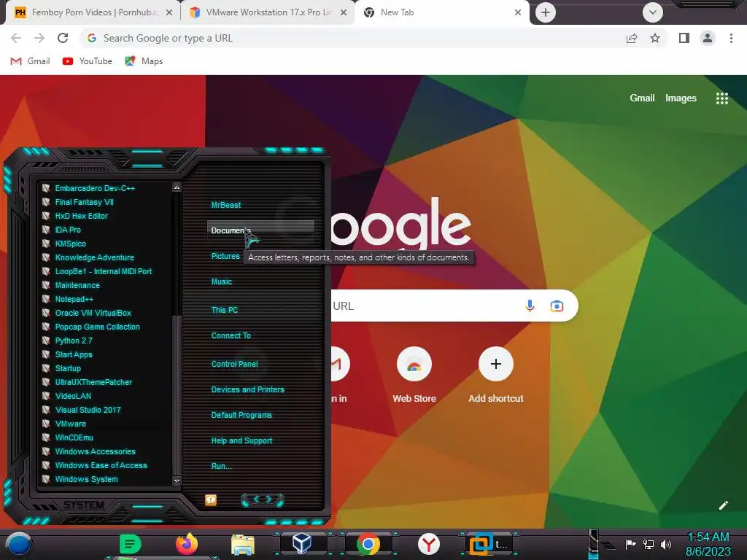The image size is (747, 560).
Task: Click the Google search box
Action: [454, 306]
